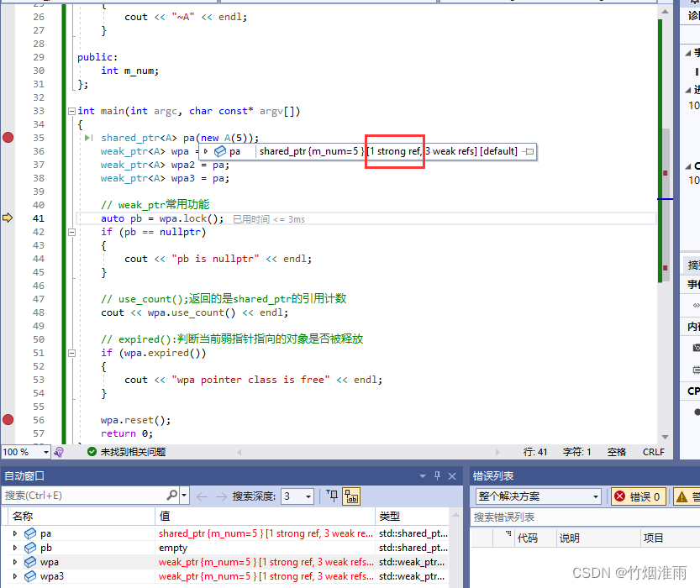Click the pin watch toolbar icon

332,496
